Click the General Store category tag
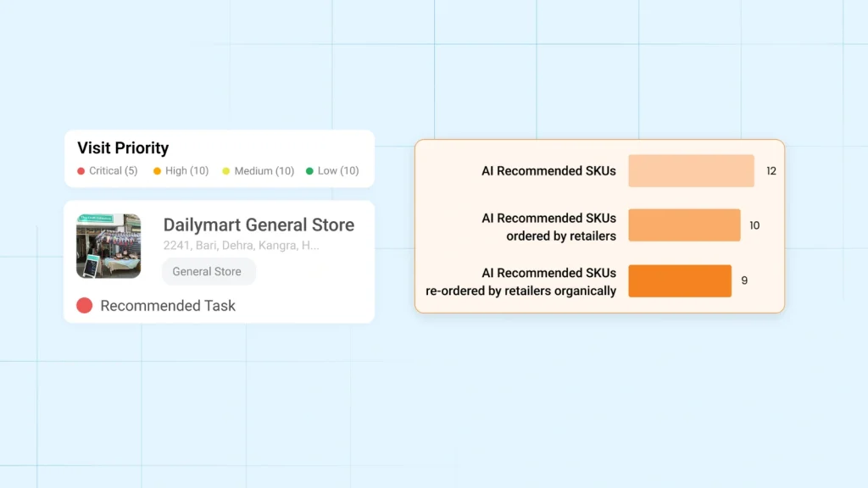This screenshot has width=868, height=488. point(208,272)
